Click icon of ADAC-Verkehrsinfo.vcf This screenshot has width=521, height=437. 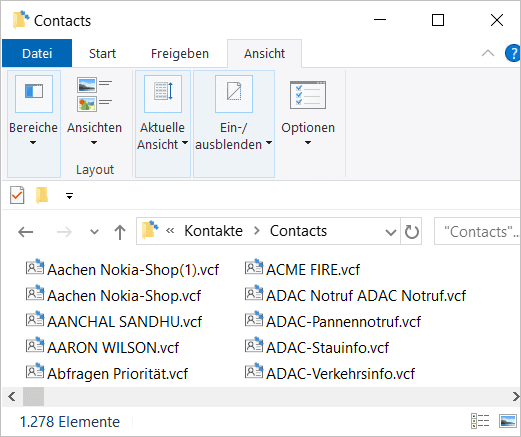pos(254,371)
